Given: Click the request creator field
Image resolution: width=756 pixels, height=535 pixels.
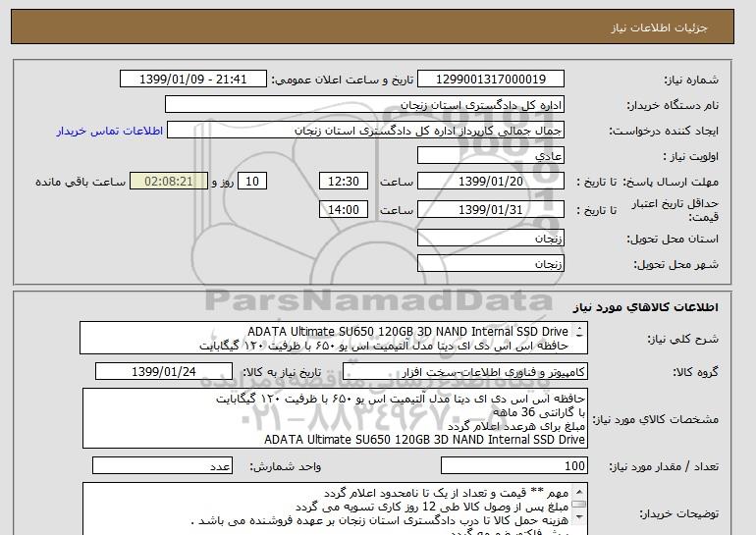Looking at the screenshot, I should tap(365, 131).
